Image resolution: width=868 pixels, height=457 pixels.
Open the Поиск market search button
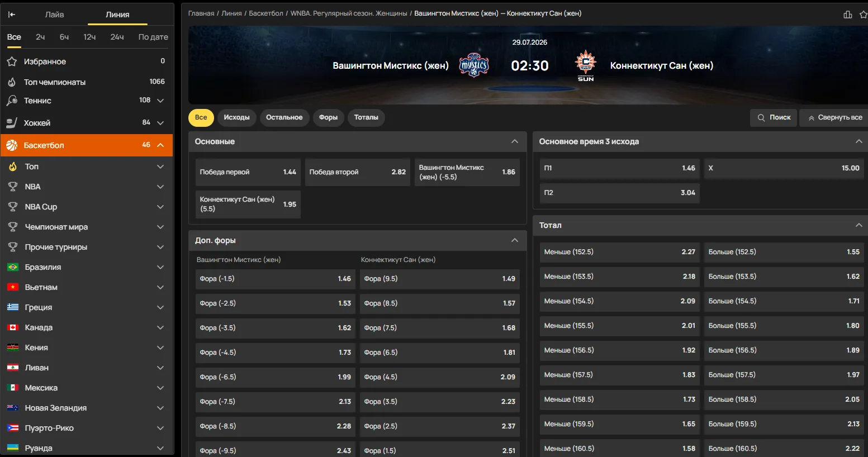click(x=774, y=117)
